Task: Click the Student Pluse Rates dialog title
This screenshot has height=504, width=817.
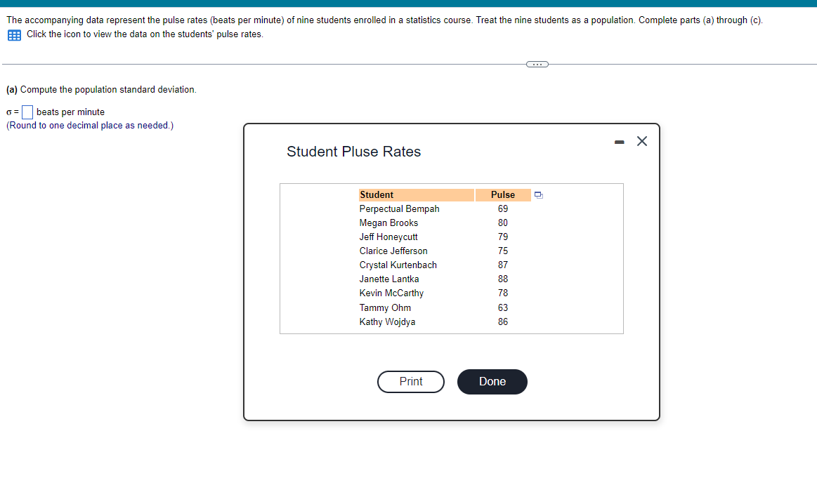Action: pos(353,152)
